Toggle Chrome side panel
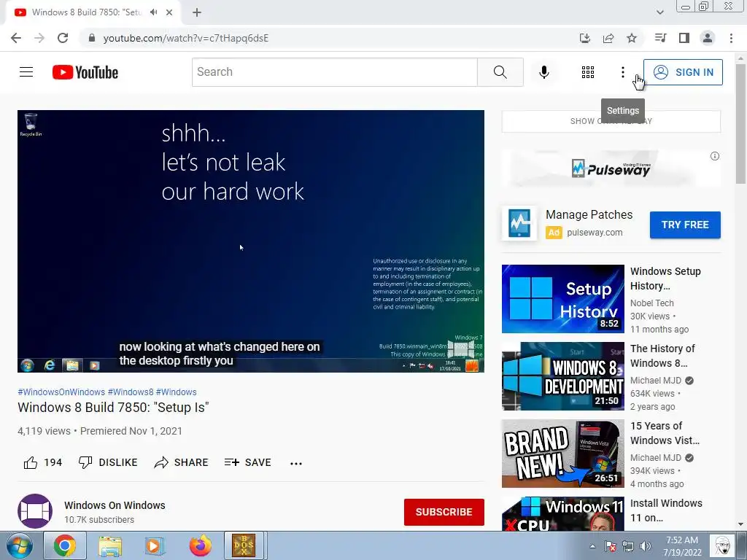This screenshot has height=560, width=747. click(x=684, y=38)
